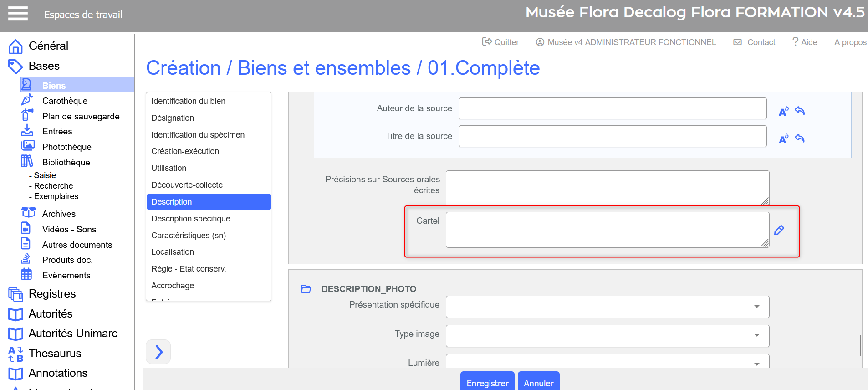
Task: Select the Localisation section tab
Action: 173,252
